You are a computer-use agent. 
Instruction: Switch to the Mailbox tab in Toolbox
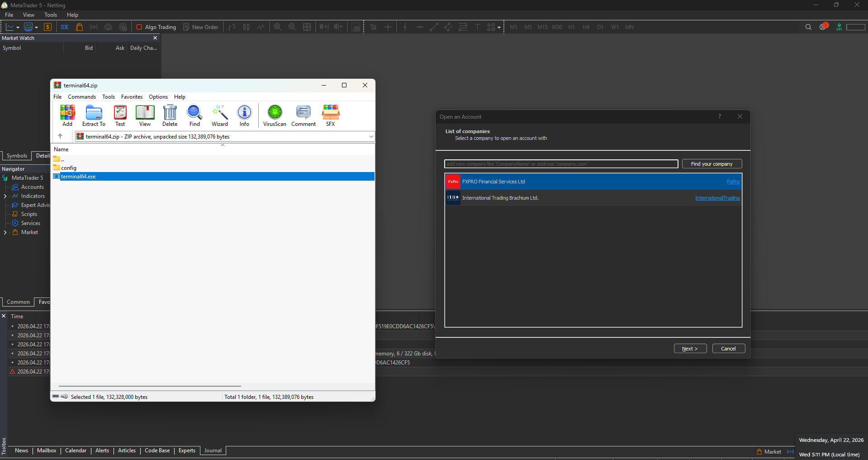pyautogui.click(x=47, y=450)
